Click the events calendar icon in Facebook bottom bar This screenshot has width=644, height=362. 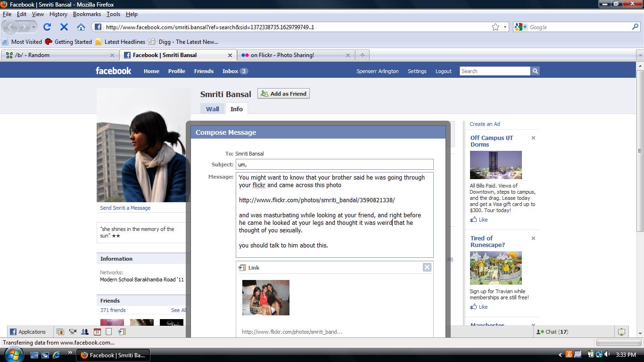[97, 332]
